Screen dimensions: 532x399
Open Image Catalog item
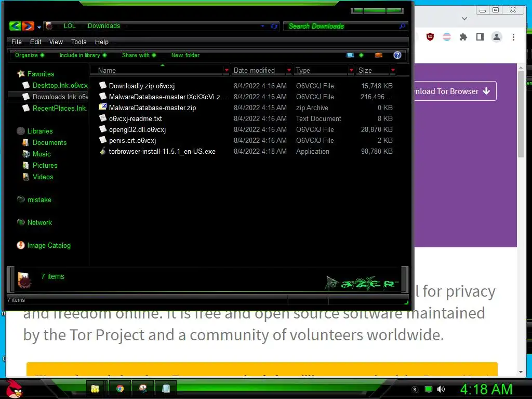pyautogui.click(x=49, y=245)
